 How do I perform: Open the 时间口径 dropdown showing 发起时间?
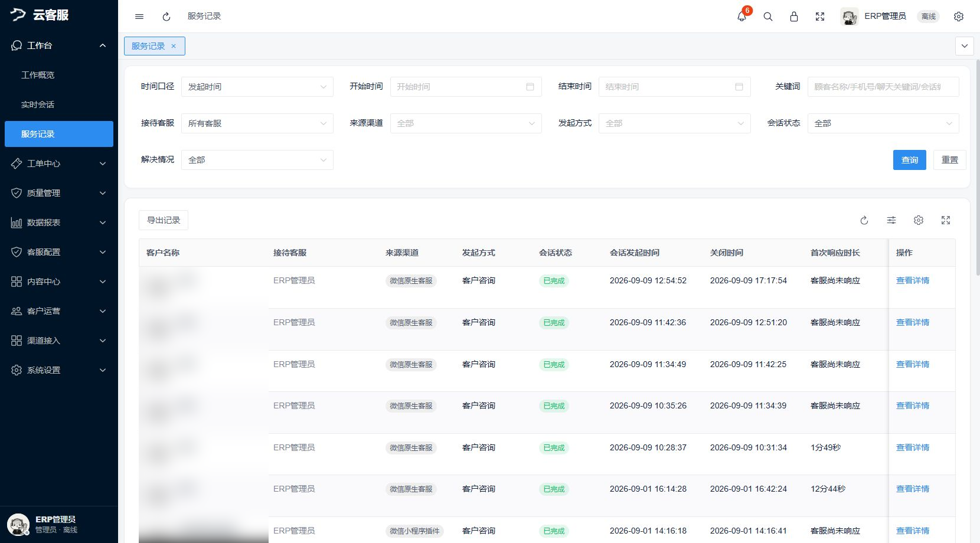coord(257,87)
